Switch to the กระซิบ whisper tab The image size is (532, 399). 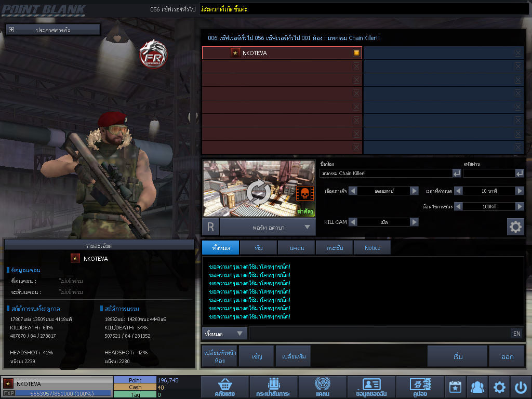click(x=335, y=248)
